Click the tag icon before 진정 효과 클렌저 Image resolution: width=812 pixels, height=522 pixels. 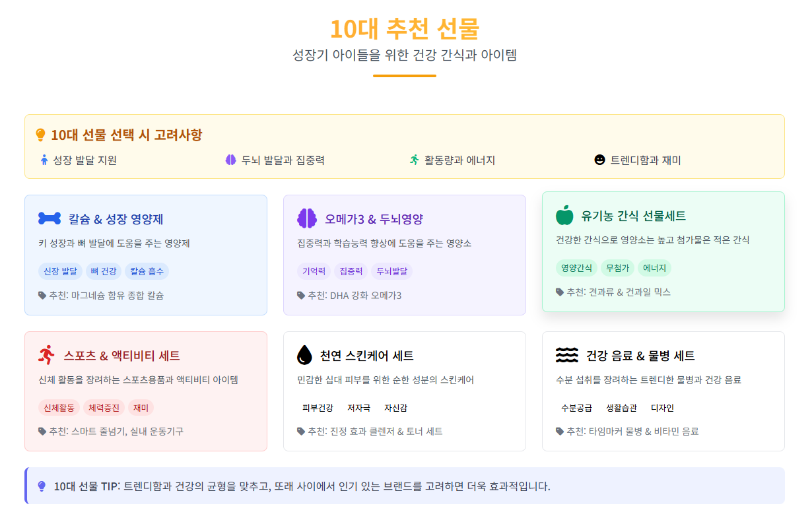point(301,431)
